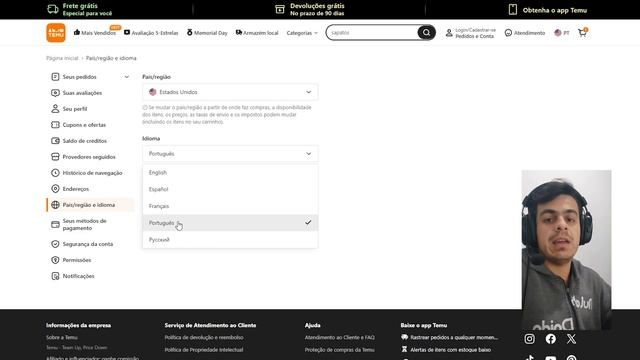Open the shopping cart

[582, 33]
